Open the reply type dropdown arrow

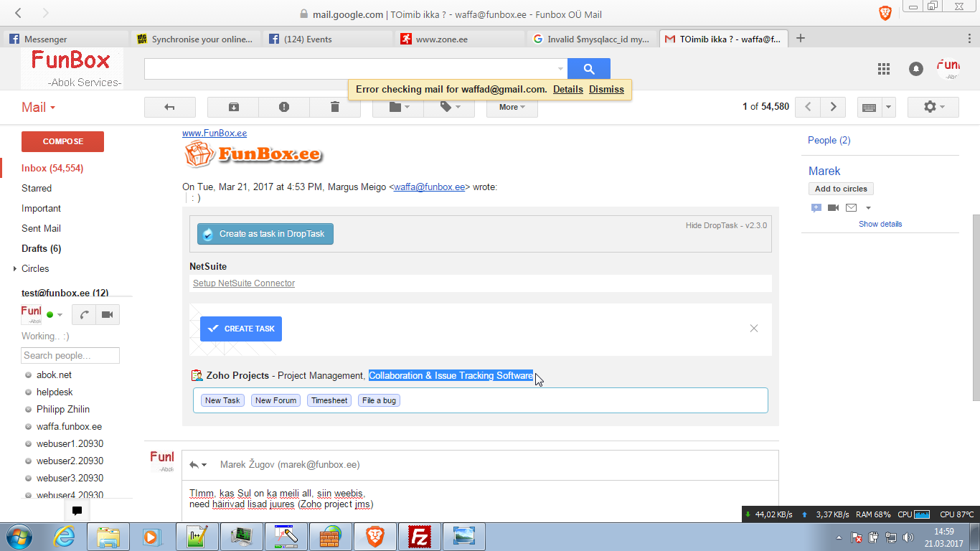204,465
